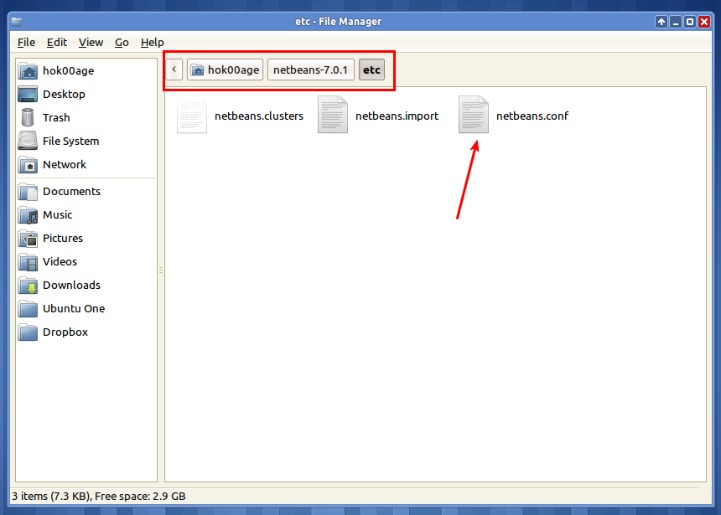Image resolution: width=721 pixels, height=515 pixels.
Task: Open the Go menu
Action: pyautogui.click(x=121, y=42)
